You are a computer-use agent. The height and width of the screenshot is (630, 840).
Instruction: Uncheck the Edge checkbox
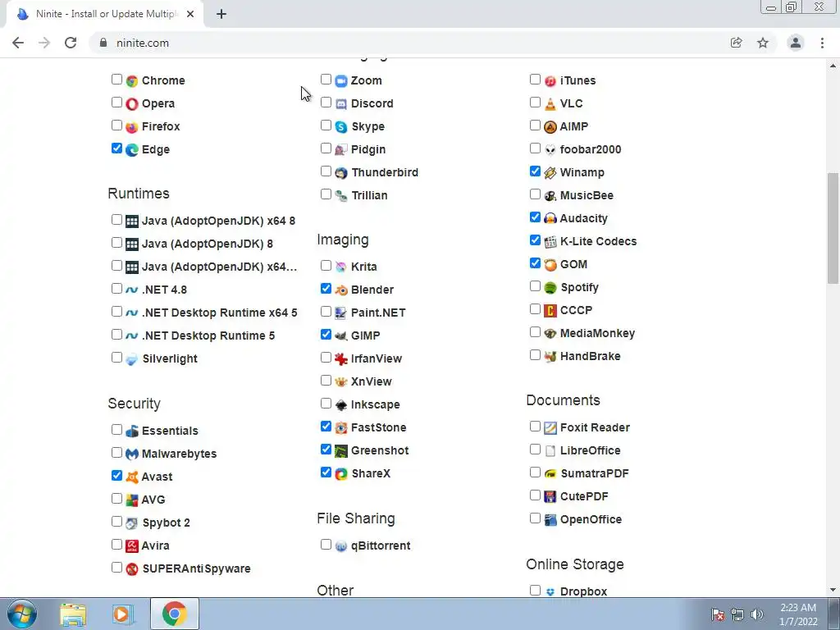point(116,148)
